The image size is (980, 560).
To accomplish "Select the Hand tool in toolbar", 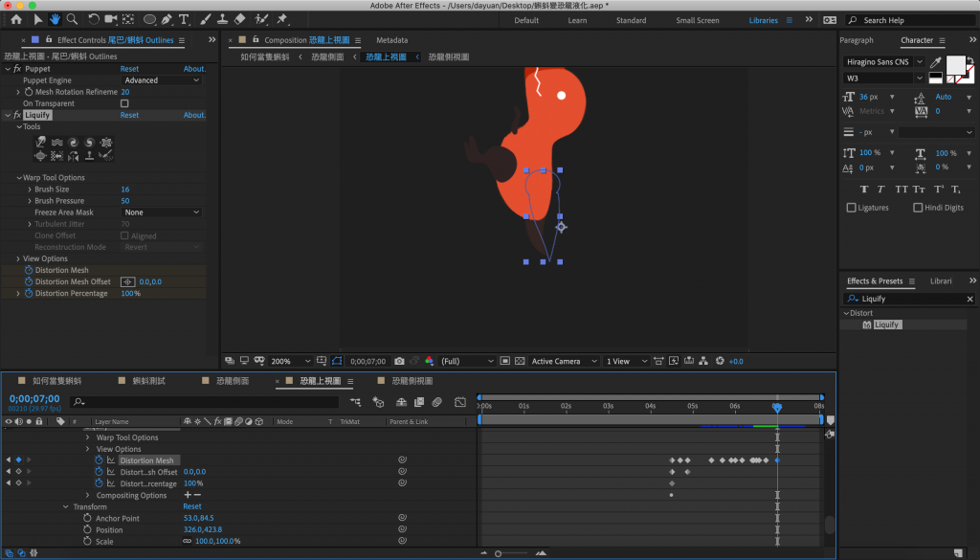I will click(x=55, y=19).
